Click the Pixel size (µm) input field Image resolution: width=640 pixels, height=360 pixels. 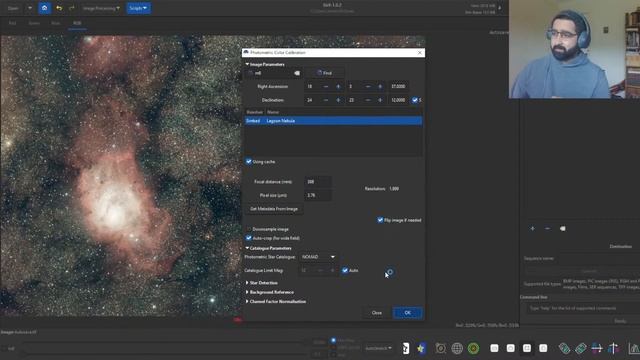pyautogui.click(x=318, y=195)
